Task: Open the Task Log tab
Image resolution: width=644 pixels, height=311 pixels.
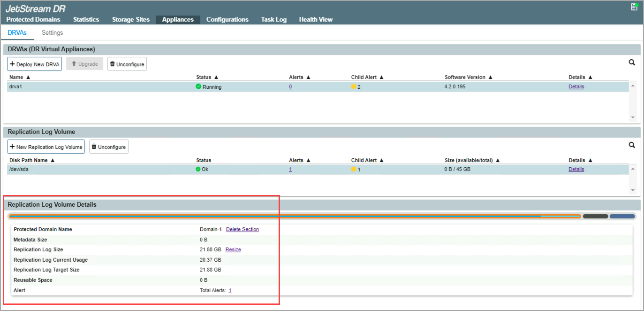Action: click(x=273, y=20)
